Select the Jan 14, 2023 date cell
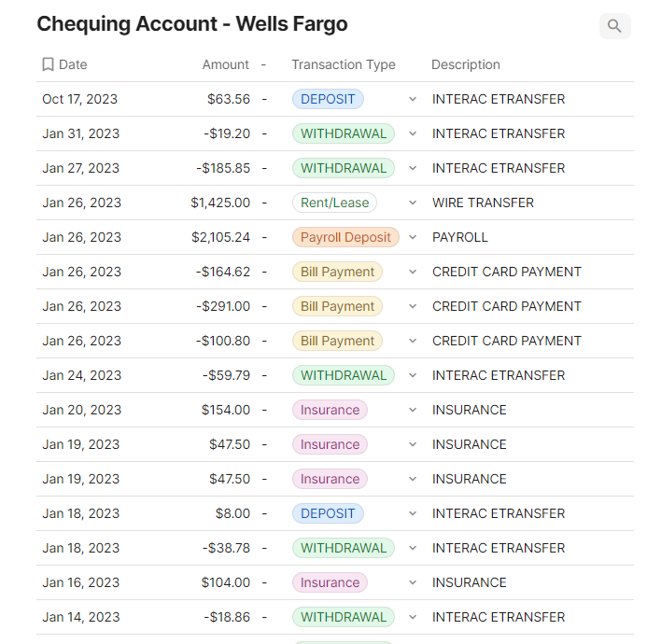This screenshot has width=647, height=644. point(81,617)
